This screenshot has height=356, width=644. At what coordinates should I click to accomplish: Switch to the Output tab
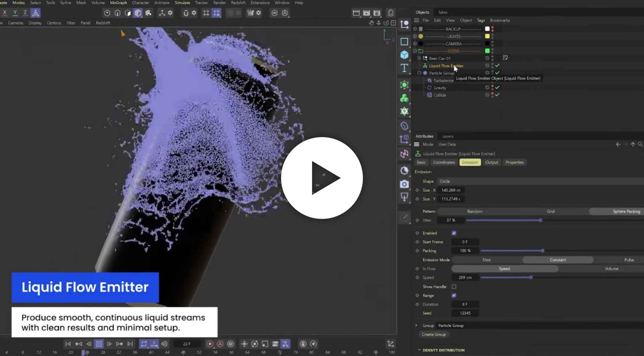(x=491, y=162)
